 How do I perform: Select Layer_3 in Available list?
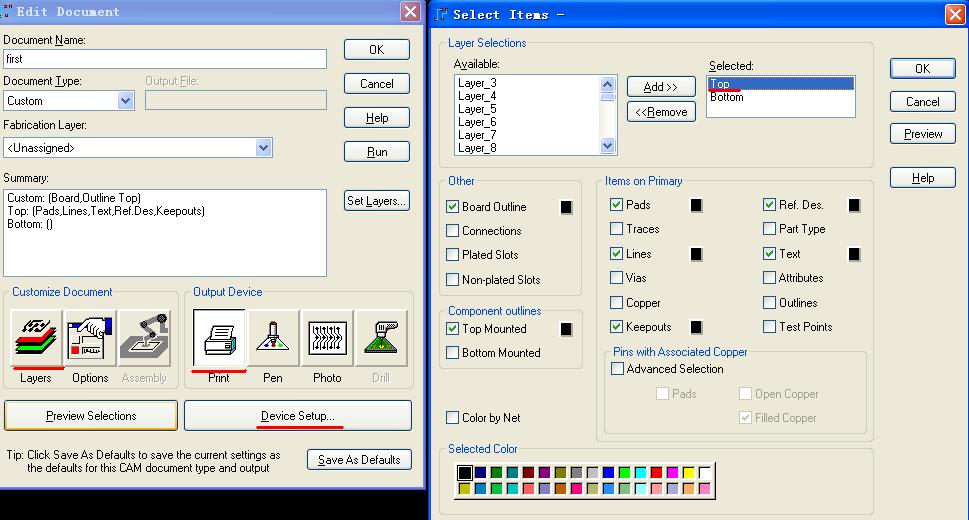[x=477, y=83]
